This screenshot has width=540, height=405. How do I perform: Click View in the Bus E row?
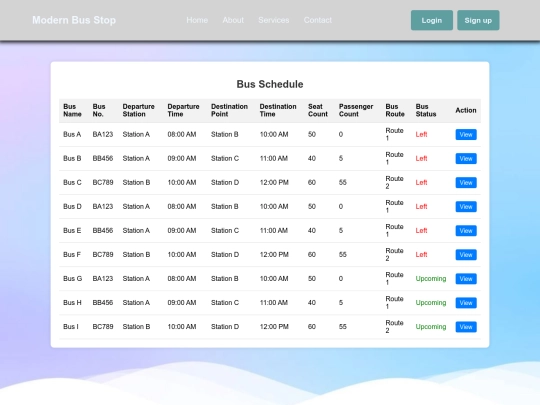pyautogui.click(x=466, y=231)
